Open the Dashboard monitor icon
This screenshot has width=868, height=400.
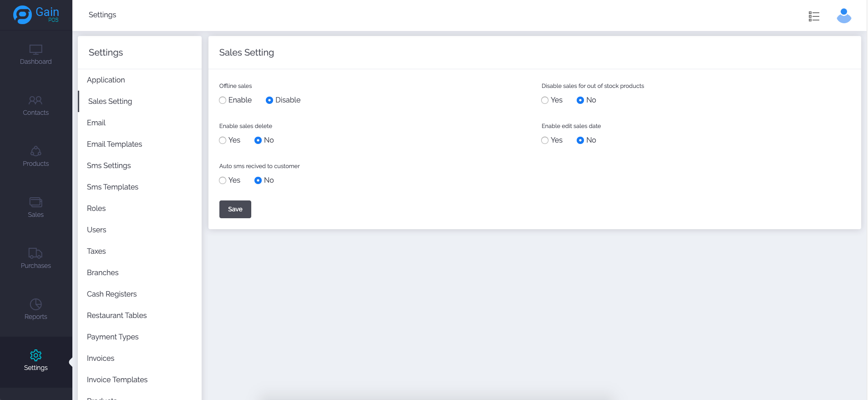coord(36,49)
